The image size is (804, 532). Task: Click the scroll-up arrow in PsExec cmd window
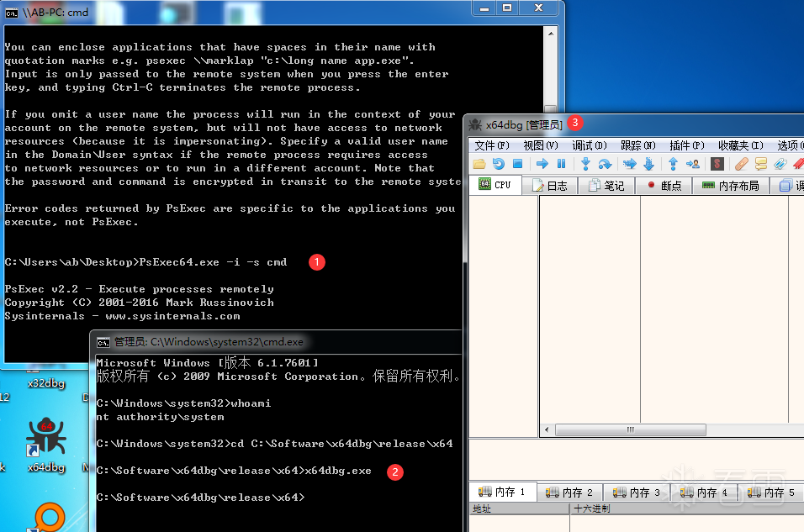point(551,34)
